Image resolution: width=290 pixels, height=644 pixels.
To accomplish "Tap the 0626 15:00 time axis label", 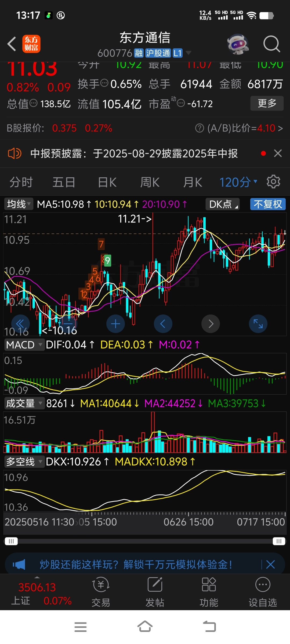I will coord(189,522).
